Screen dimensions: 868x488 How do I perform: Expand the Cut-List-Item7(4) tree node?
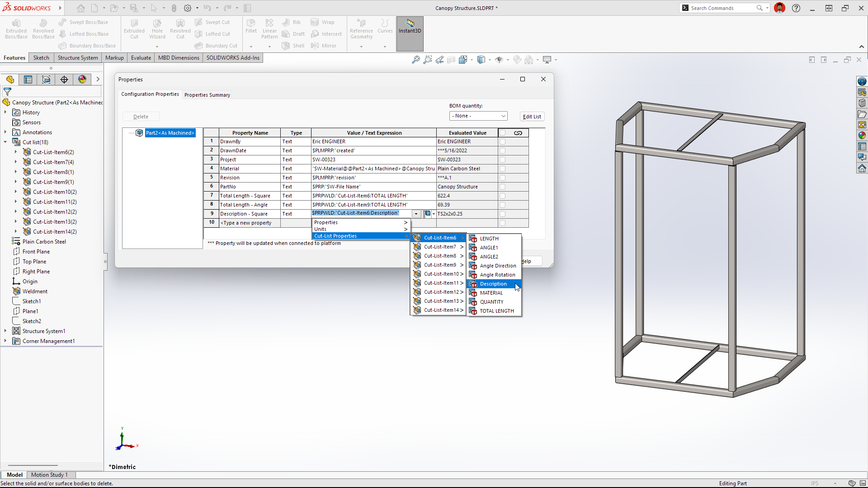[16, 162]
